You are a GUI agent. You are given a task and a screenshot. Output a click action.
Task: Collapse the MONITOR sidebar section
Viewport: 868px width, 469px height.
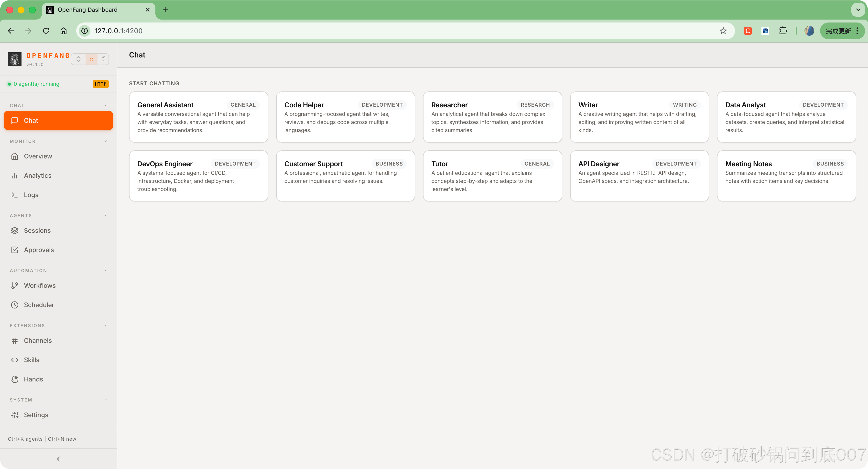[x=106, y=141]
